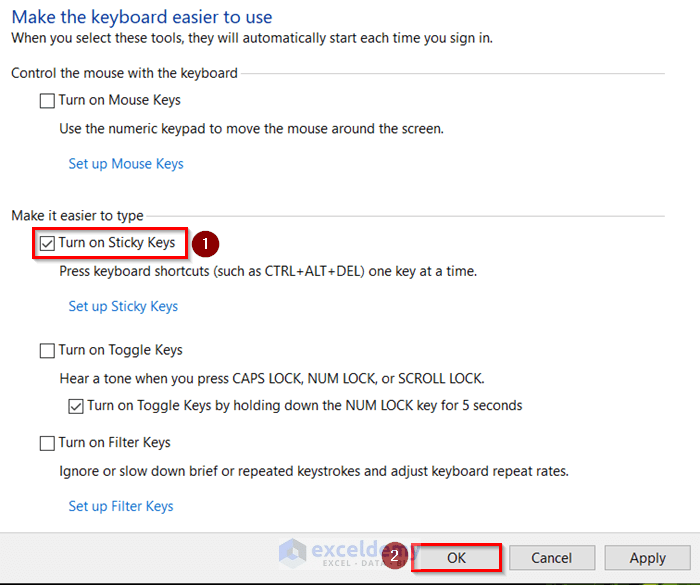This screenshot has height=585, width=700.
Task: Click the 'Ignore or slow down brief' description
Action: pyautogui.click(x=314, y=471)
